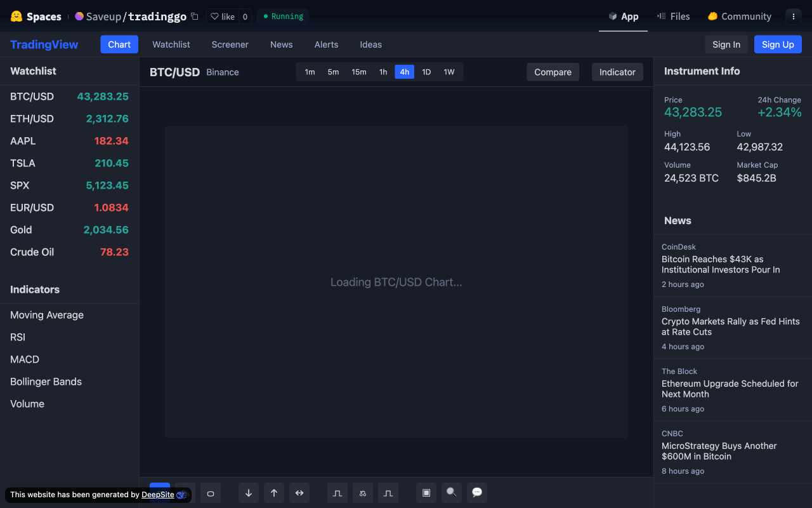
Task: Switch chart to 15m timeframe
Action: click(x=359, y=72)
